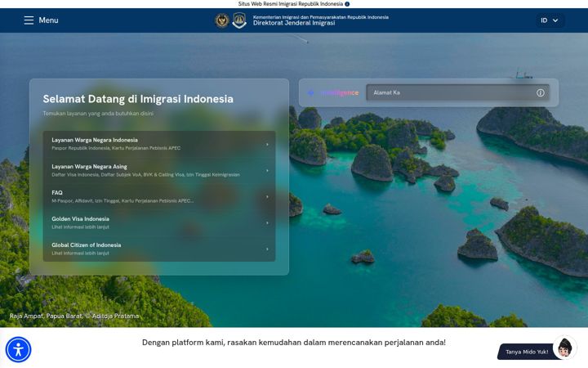
Task: Click Tanya Mido Yuk! chat button
Action: tap(527, 352)
